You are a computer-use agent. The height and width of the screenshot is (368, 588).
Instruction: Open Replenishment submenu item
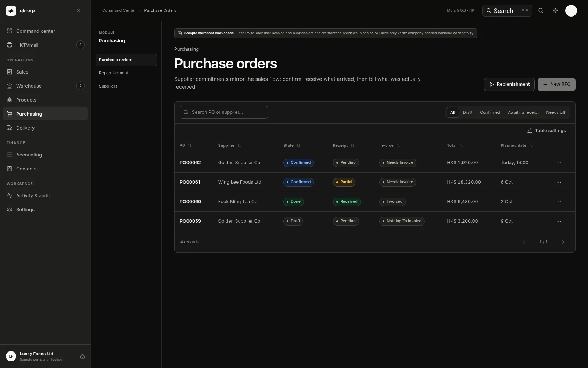point(126,73)
